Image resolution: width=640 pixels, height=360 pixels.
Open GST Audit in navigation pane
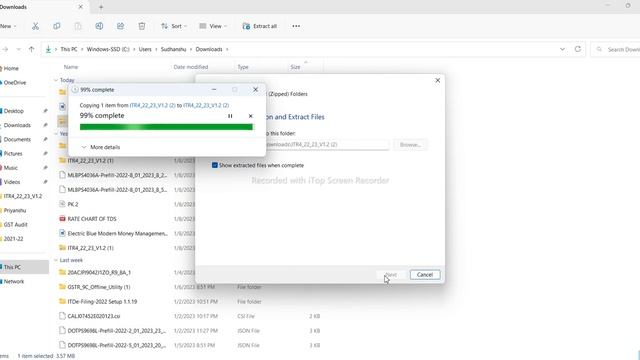(16, 224)
